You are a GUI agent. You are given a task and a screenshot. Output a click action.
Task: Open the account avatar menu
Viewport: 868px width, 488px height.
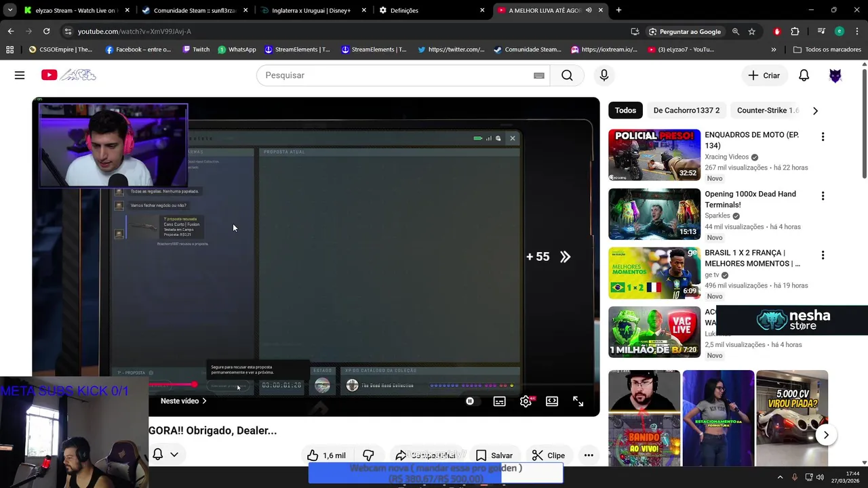click(x=835, y=75)
